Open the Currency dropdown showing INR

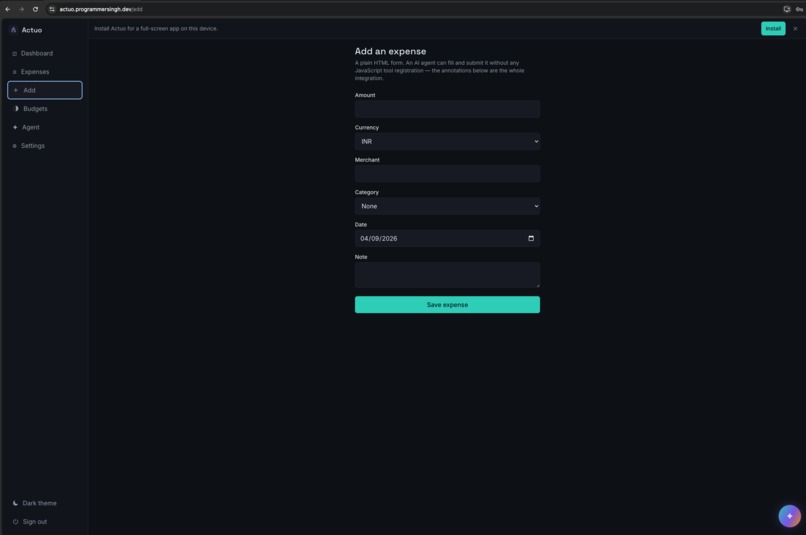tap(447, 141)
